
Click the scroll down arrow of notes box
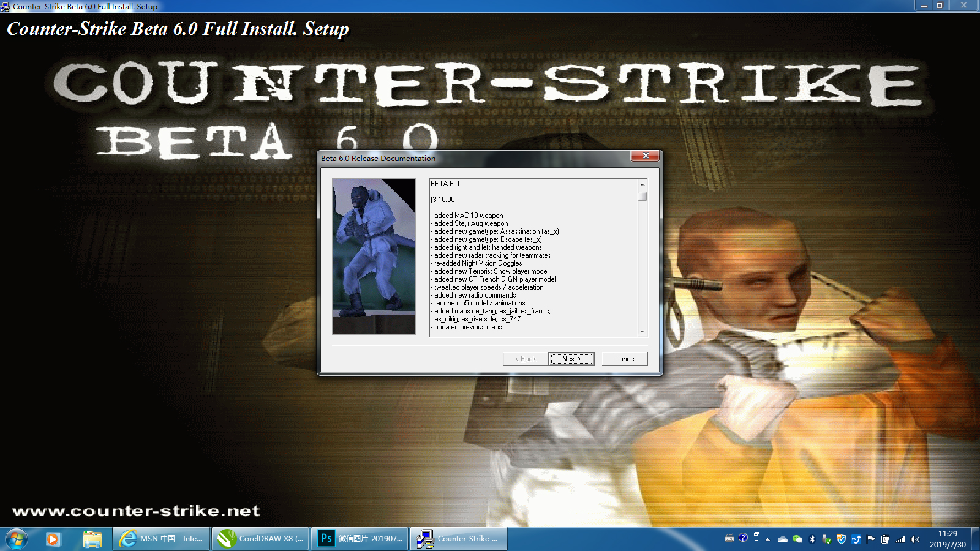[642, 331]
